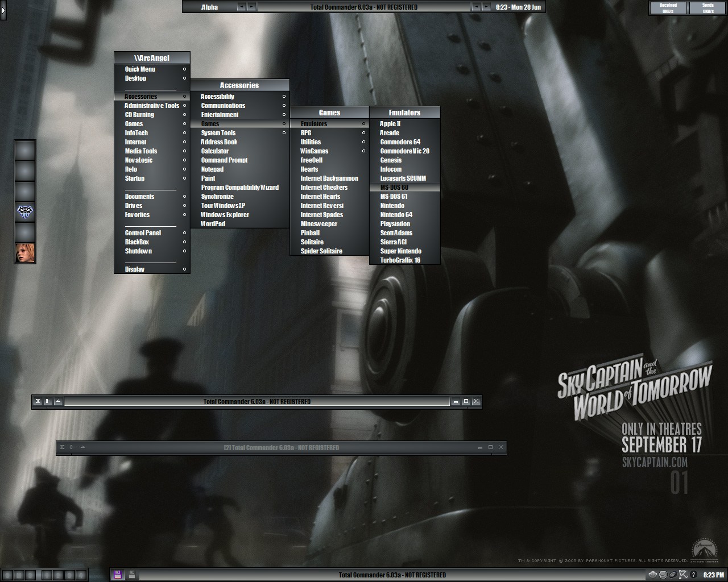Click first left titlebar icon of active Total Commander window
This screenshot has height=582, width=728.
pos(38,401)
